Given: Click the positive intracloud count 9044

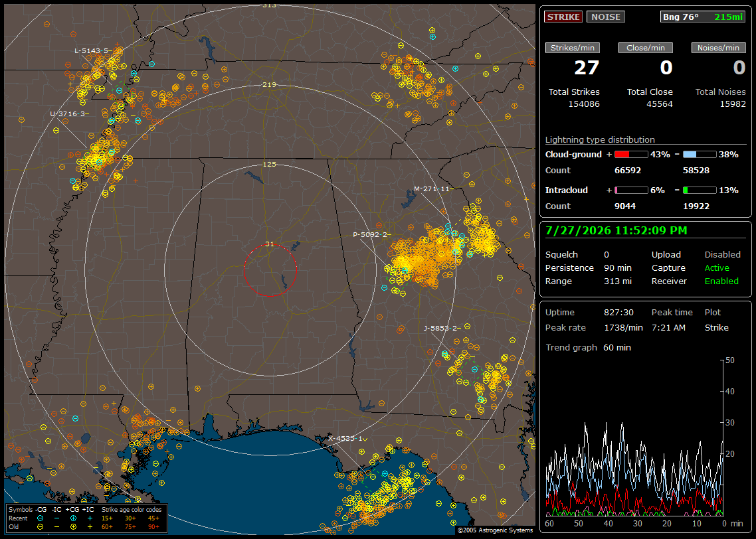Looking at the screenshot, I should tap(625, 206).
